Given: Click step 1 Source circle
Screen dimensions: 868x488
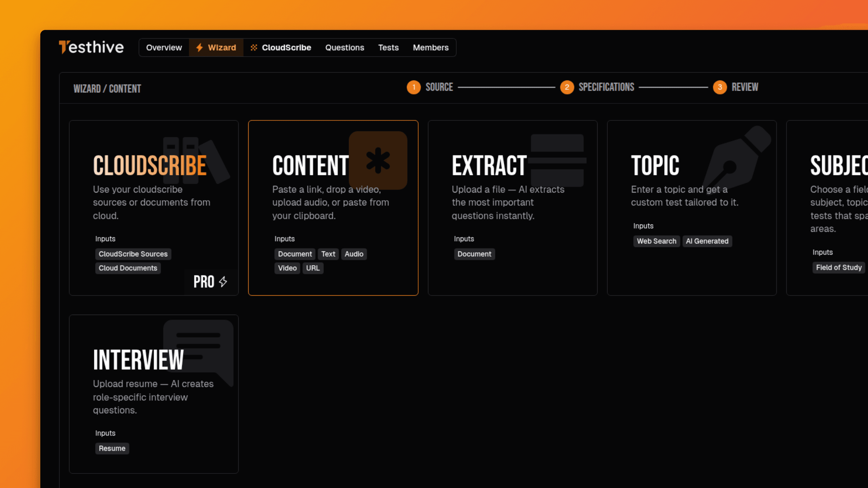Looking at the screenshot, I should pyautogui.click(x=414, y=87).
